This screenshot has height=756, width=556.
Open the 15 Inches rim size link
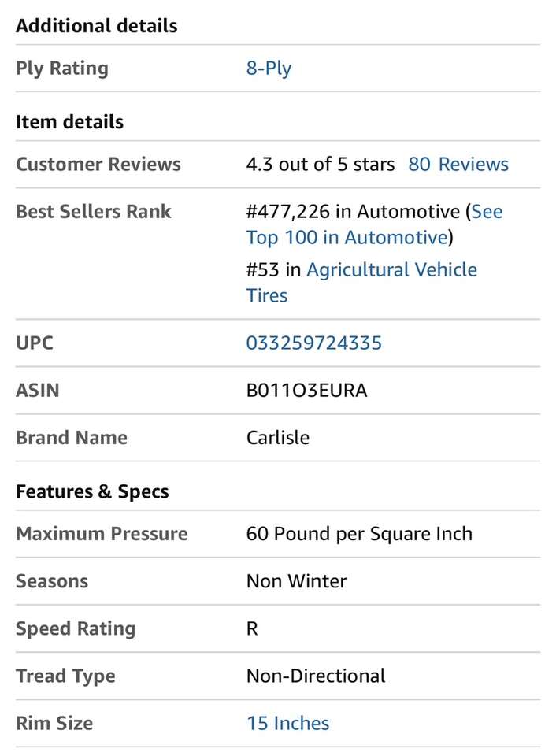(x=287, y=724)
